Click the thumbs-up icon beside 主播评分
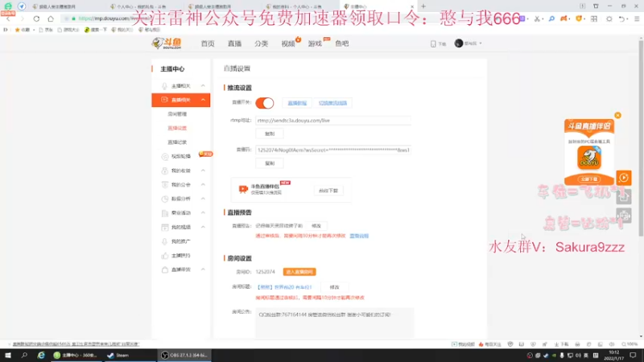 pos(165,255)
